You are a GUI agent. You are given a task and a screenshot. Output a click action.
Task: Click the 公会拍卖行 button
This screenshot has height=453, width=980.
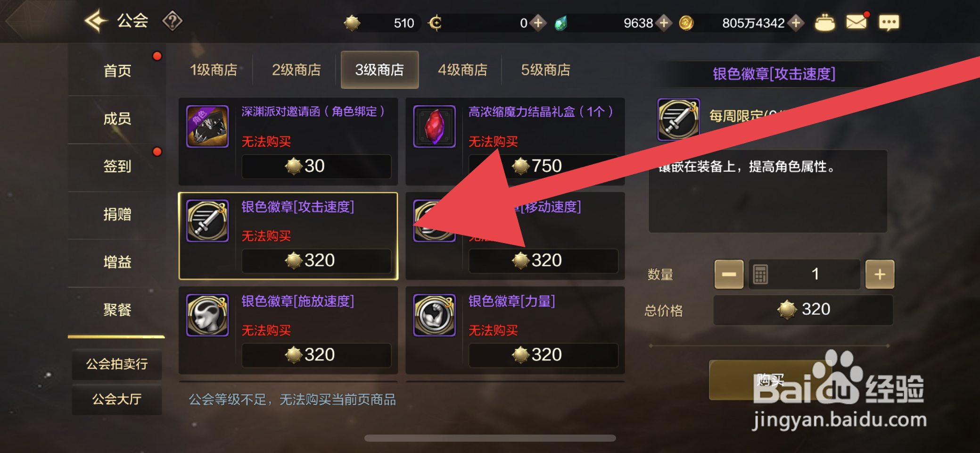click(x=117, y=364)
